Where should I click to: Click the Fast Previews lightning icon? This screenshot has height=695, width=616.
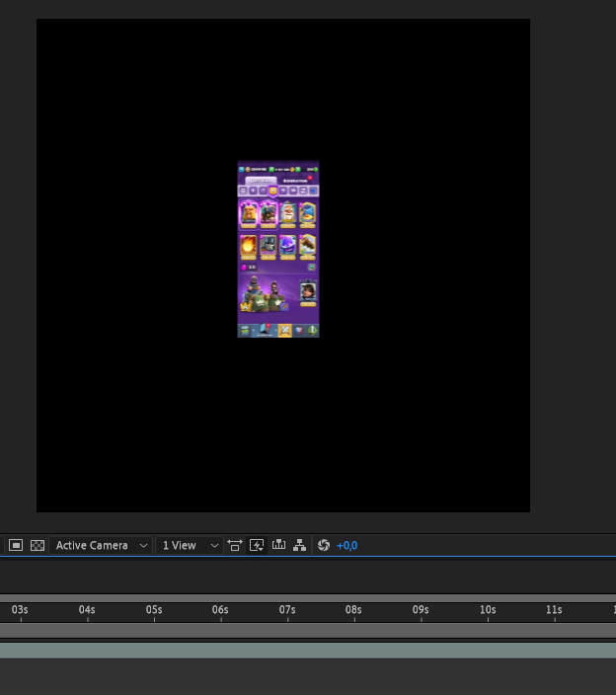[257, 545]
